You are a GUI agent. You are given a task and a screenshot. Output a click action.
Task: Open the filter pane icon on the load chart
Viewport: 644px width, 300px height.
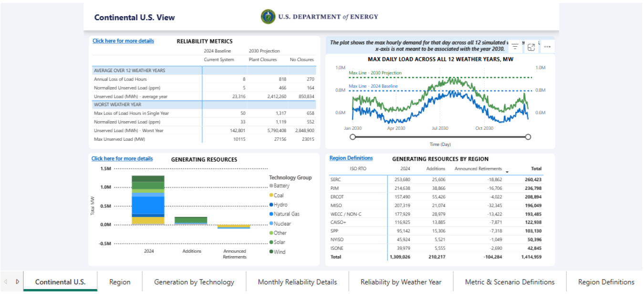[515, 46]
